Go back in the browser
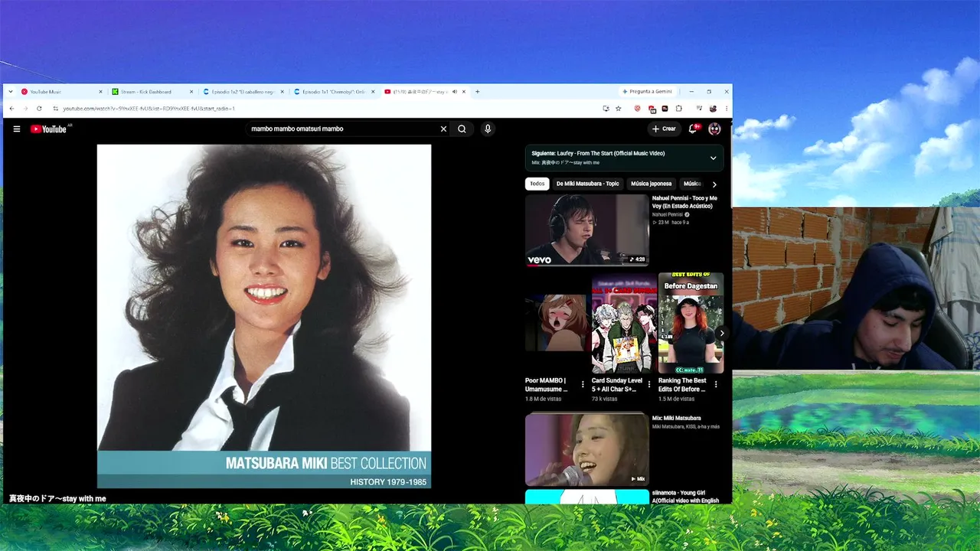 point(11,109)
